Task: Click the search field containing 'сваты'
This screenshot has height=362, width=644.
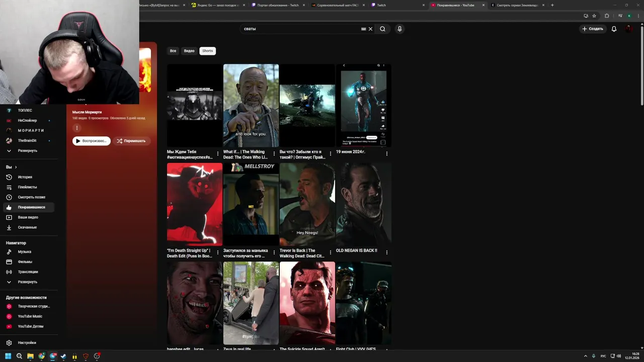Action: point(301,29)
